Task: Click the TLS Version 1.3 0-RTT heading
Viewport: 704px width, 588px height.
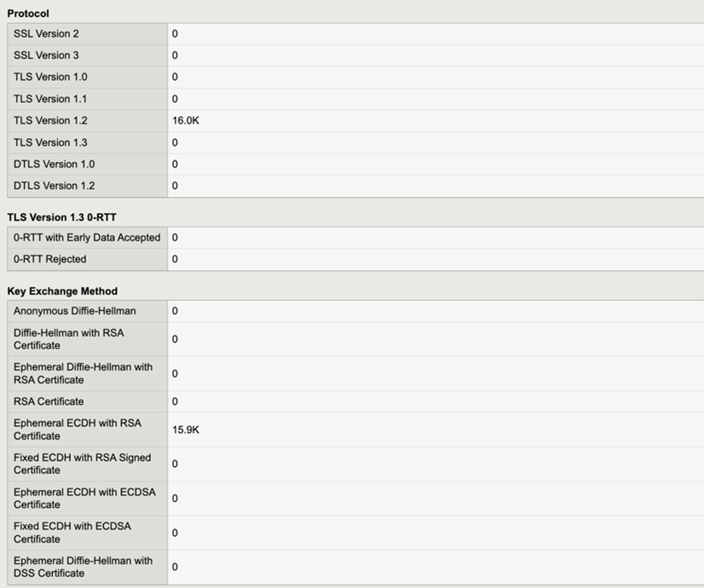Action: tap(62, 217)
